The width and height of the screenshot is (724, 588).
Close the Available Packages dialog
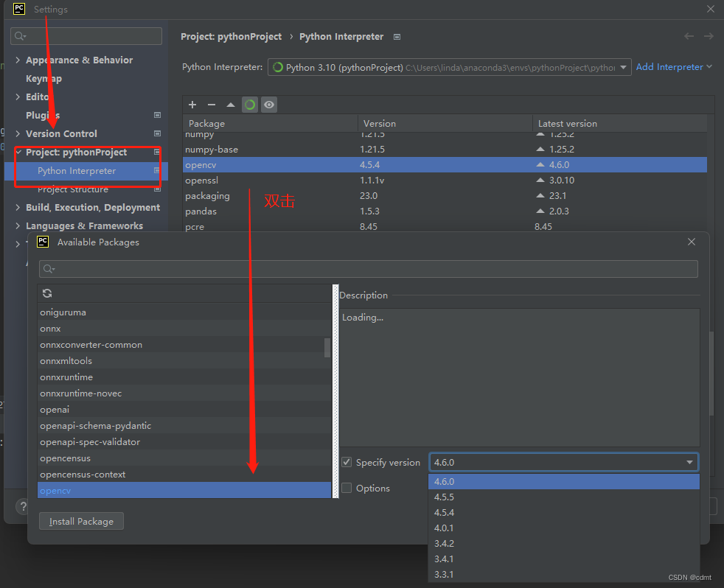(x=692, y=242)
